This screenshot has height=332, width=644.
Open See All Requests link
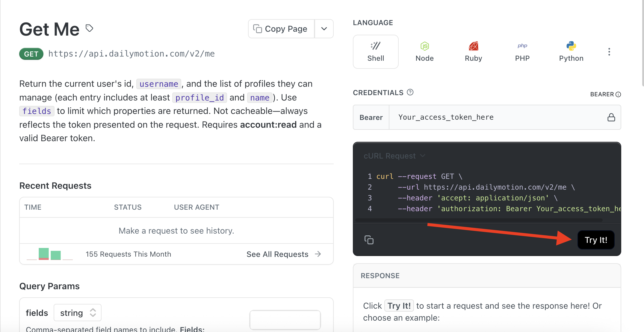point(277,254)
